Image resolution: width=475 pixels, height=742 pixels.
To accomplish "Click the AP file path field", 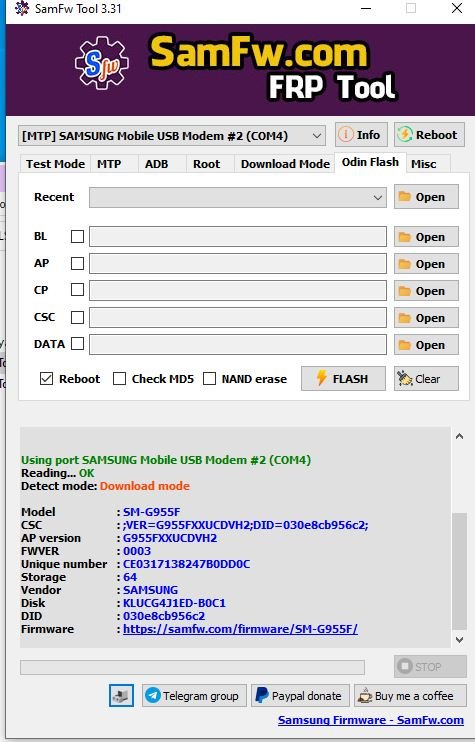I will (x=238, y=264).
